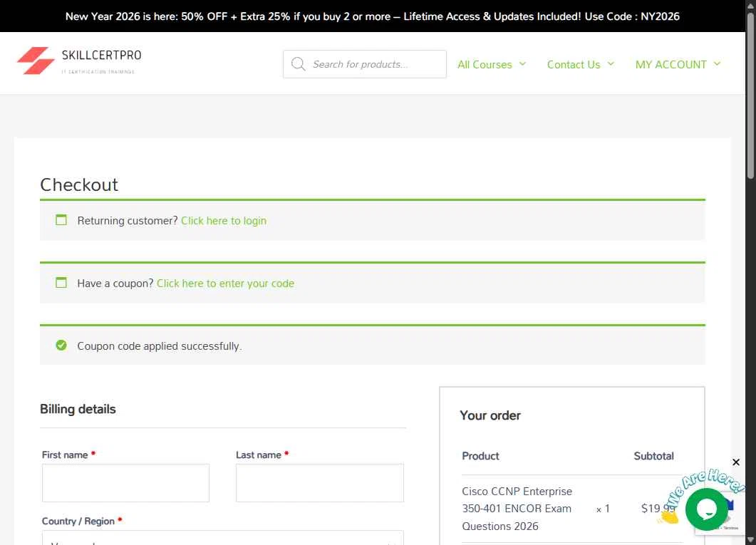Click the Checkout page heading

coord(79,185)
